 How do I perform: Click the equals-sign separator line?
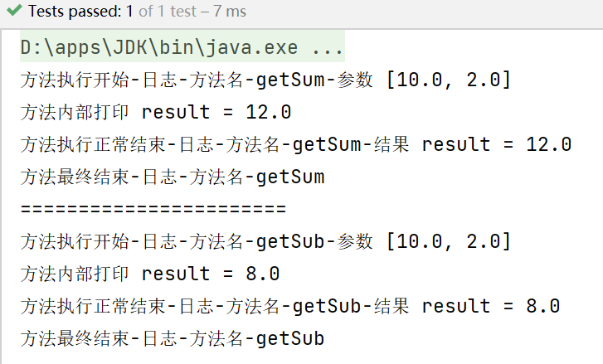[x=153, y=208]
